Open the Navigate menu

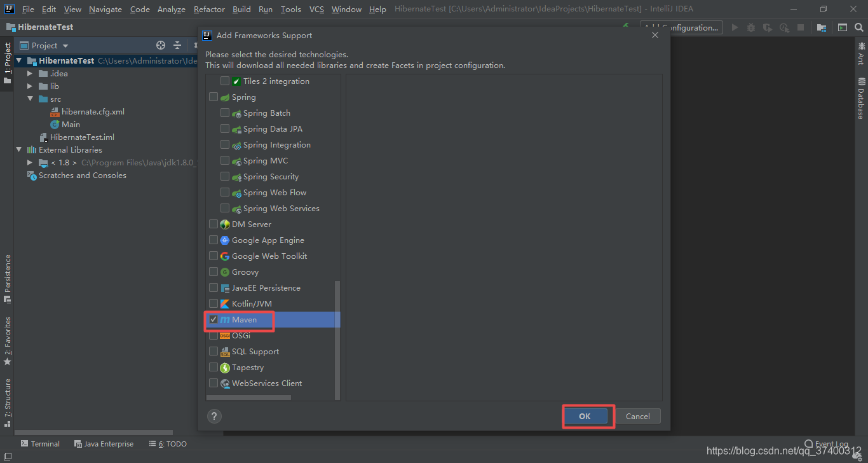click(x=105, y=9)
